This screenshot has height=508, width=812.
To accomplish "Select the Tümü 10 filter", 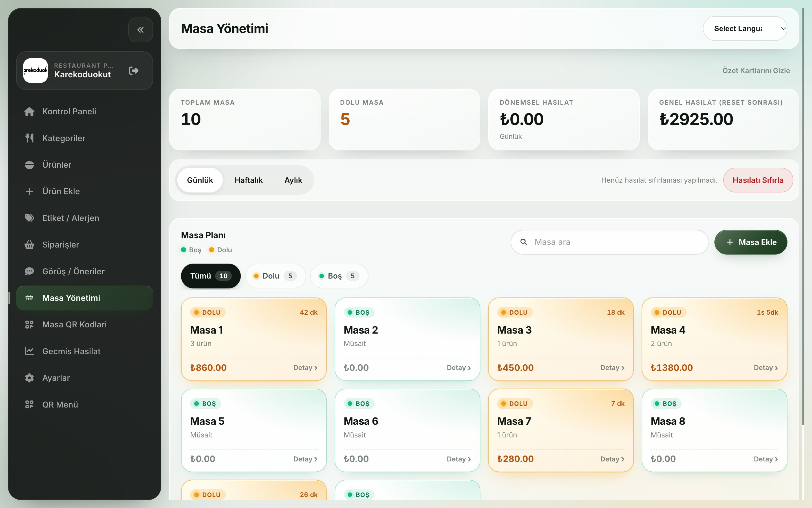I will tap(211, 276).
